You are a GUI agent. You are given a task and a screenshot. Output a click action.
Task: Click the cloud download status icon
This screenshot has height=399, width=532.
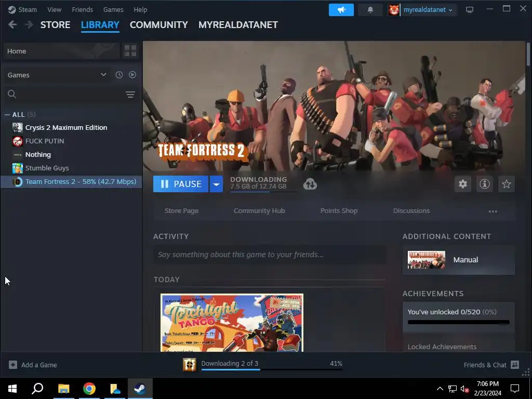pos(310,184)
